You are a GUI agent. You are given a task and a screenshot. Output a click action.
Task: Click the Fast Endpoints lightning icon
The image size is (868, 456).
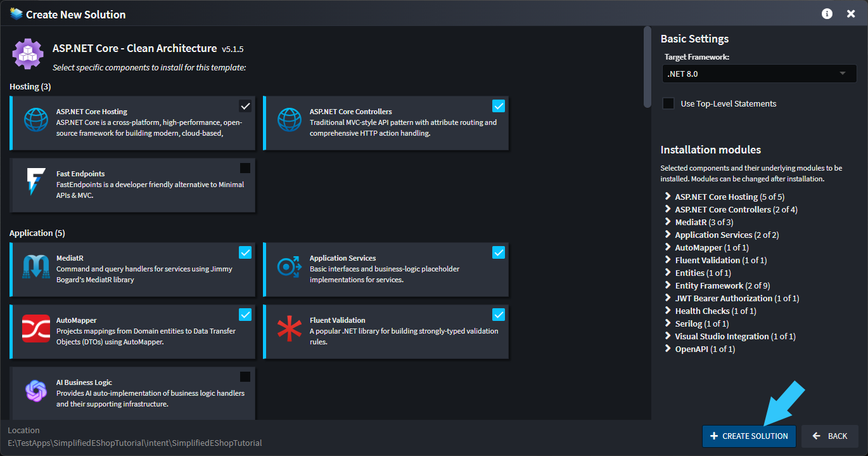tap(36, 181)
